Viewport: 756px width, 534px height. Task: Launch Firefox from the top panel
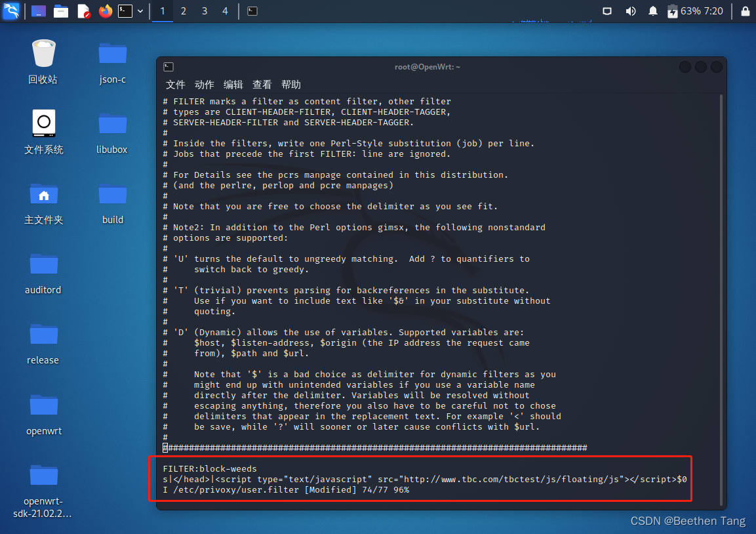105,11
